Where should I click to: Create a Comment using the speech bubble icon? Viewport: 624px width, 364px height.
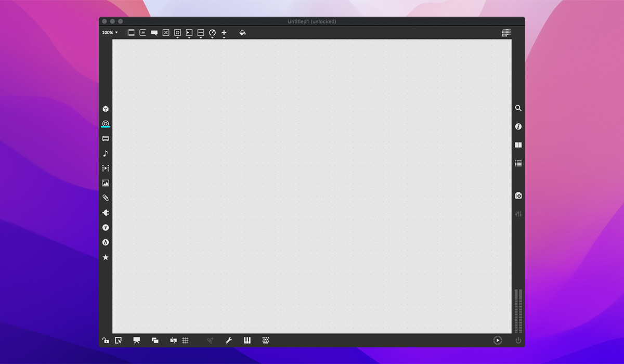tap(153, 32)
